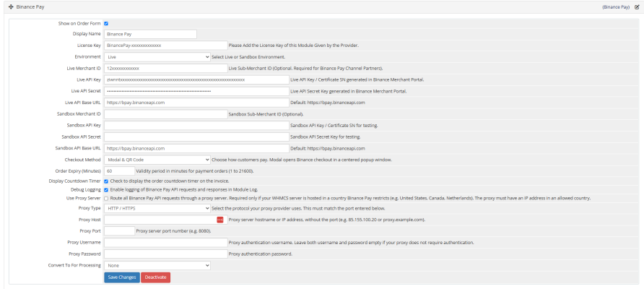
Task: Click the red password manager icon in Proxy Host
Action: point(220,220)
